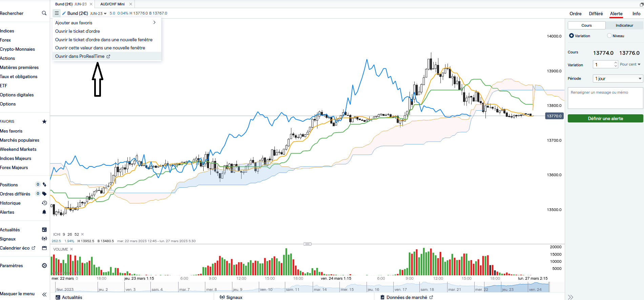This screenshot has height=300, width=644.
Task: Click the Favoris star icon
Action: pos(44,121)
